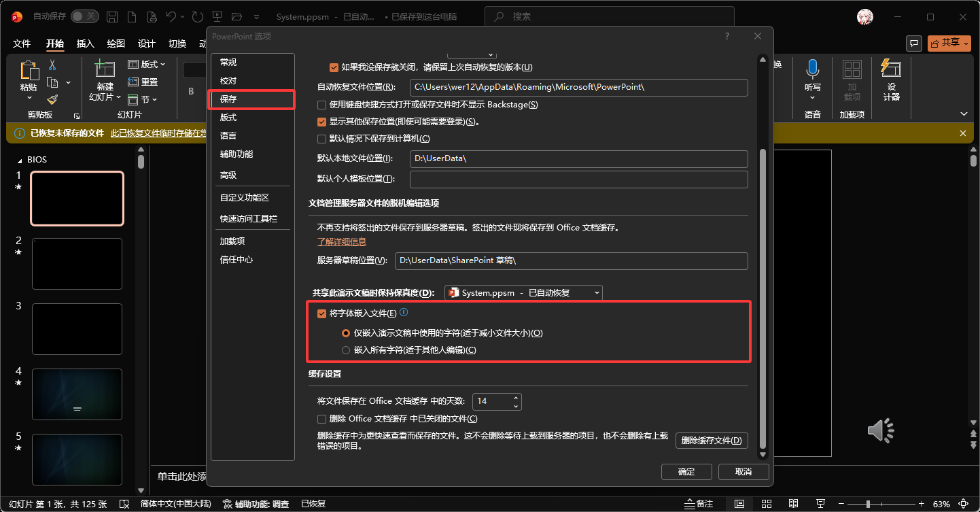Click the 取消 button

tap(743, 472)
